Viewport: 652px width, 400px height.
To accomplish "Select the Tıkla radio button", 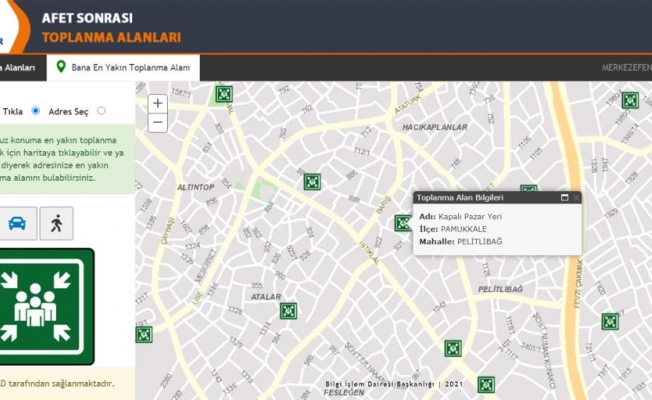I will (36, 111).
